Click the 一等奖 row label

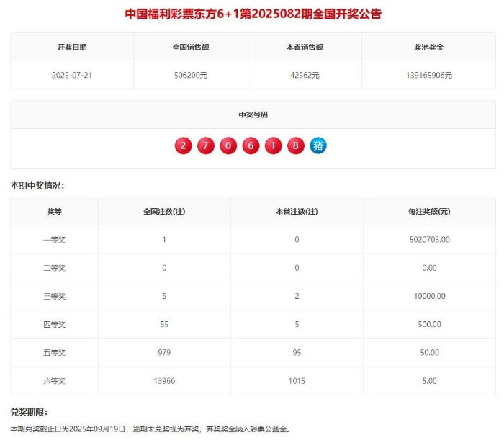pos(54,240)
